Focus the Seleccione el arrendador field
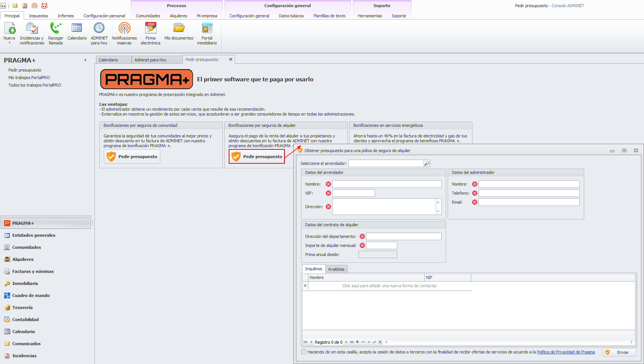 [x=386, y=163]
